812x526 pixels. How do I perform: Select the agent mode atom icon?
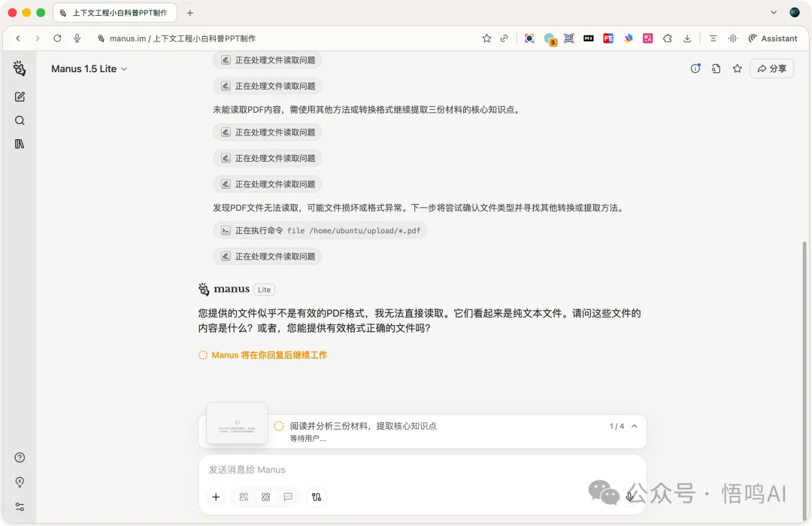pos(265,497)
